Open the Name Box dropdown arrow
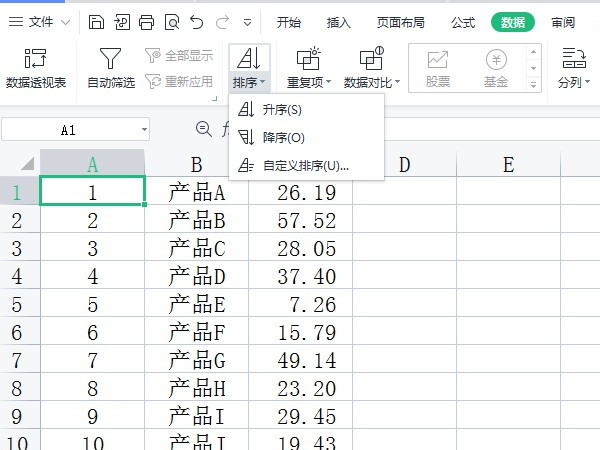Screen dimensions: 600x450 click(x=144, y=130)
